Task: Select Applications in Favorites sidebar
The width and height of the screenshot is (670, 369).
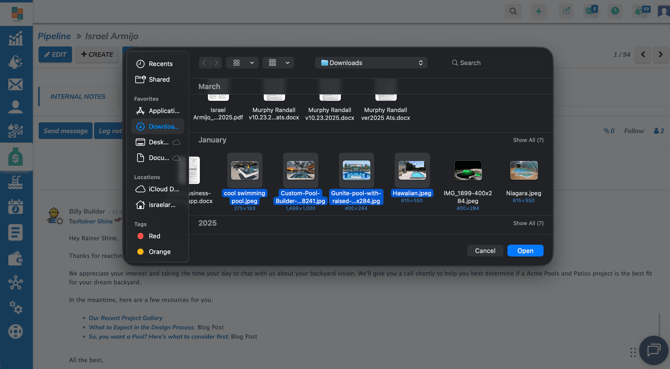Action: pos(158,111)
